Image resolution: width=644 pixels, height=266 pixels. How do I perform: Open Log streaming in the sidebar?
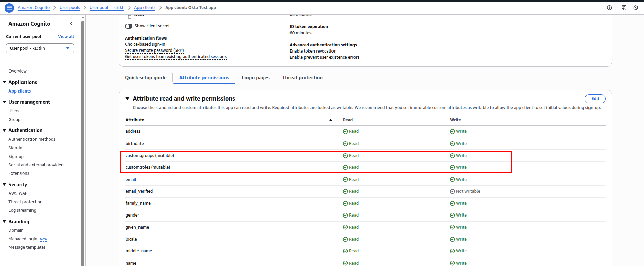tap(22, 210)
